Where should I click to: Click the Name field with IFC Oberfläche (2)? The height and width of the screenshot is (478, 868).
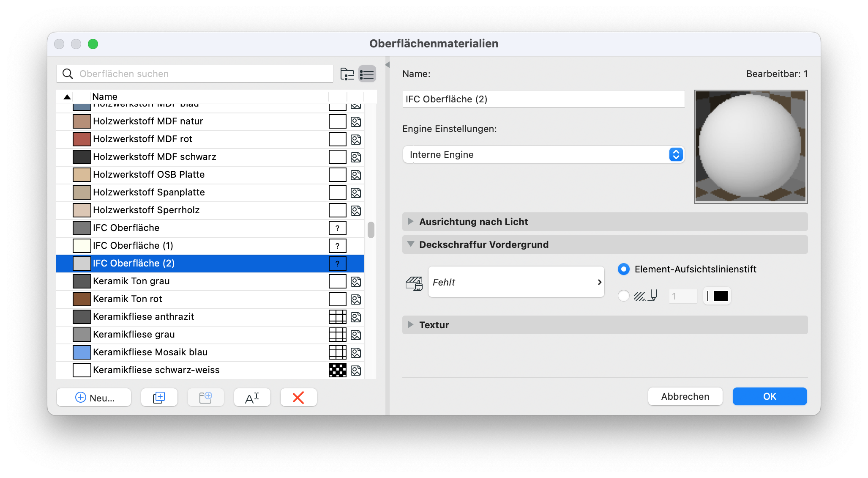pos(543,99)
